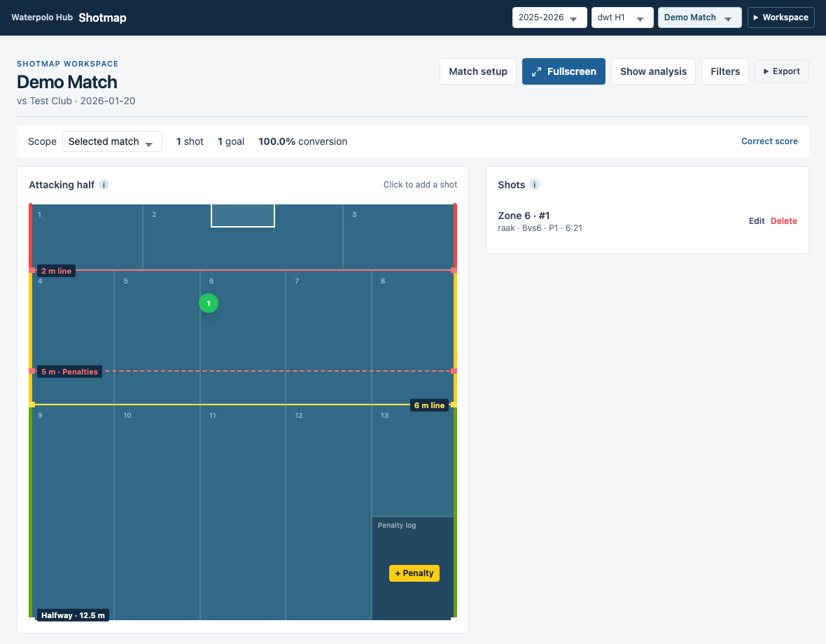The width and height of the screenshot is (826, 644).
Task: Click the Shotmap header title
Action: [x=103, y=17]
